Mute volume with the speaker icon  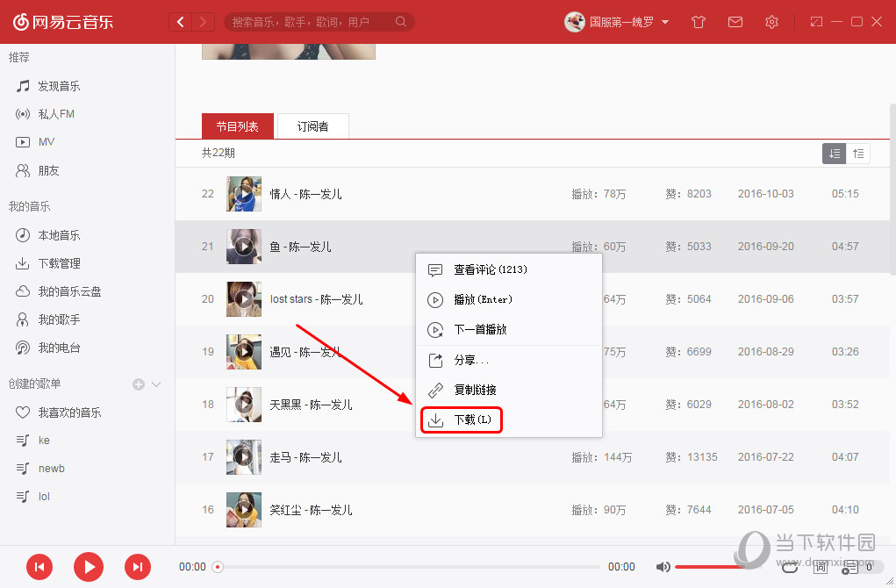pyautogui.click(x=663, y=567)
